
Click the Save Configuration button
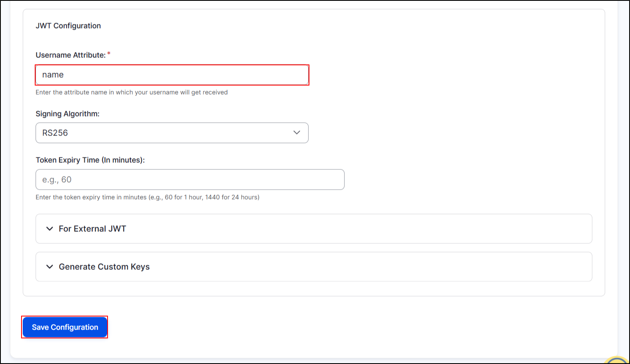[65, 327]
